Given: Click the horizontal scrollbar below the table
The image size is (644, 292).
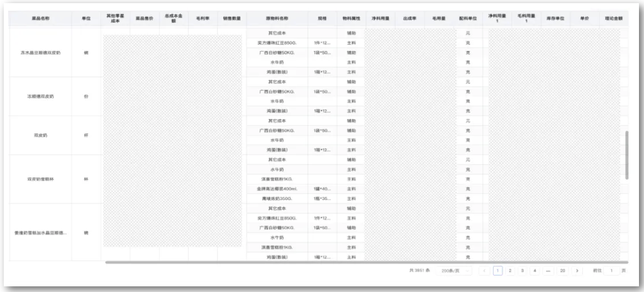Looking at the screenshot, I should 365,262.
